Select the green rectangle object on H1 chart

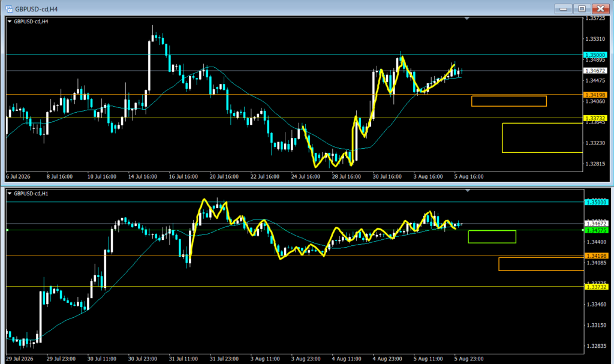(x=492, y=237)
